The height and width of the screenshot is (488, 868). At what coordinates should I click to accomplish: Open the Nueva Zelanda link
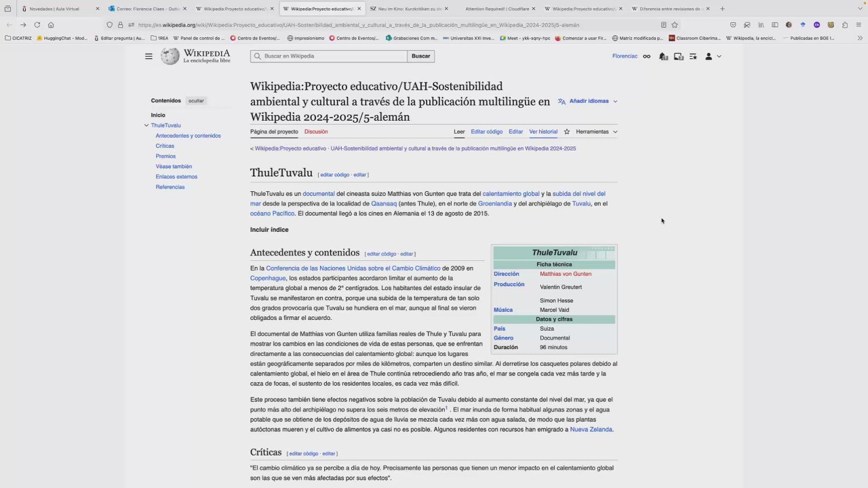coord(591,429)
